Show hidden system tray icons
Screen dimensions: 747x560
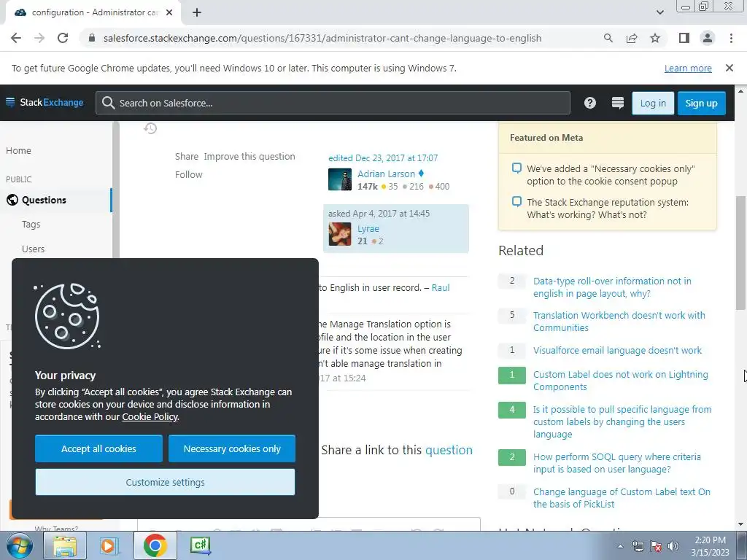click(620, 546)
